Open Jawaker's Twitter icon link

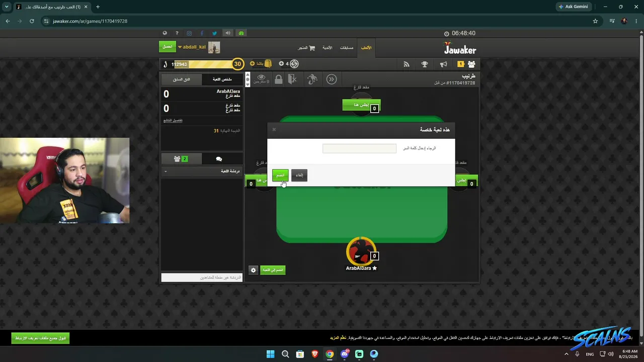(x=215, y=33)
